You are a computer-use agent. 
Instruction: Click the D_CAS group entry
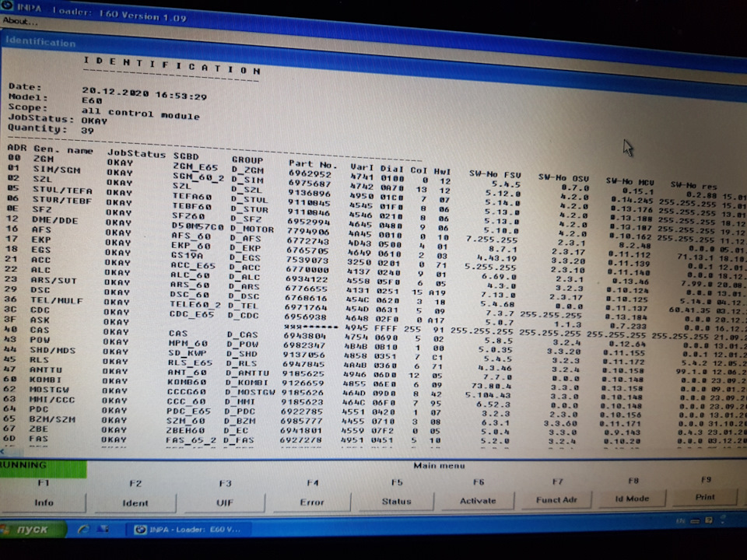(x=242, y=334)
